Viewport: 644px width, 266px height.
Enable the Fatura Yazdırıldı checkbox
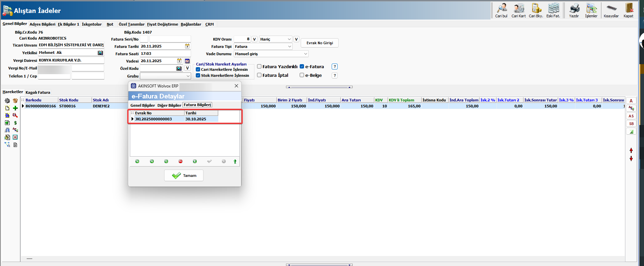click(x=259, y=66)
